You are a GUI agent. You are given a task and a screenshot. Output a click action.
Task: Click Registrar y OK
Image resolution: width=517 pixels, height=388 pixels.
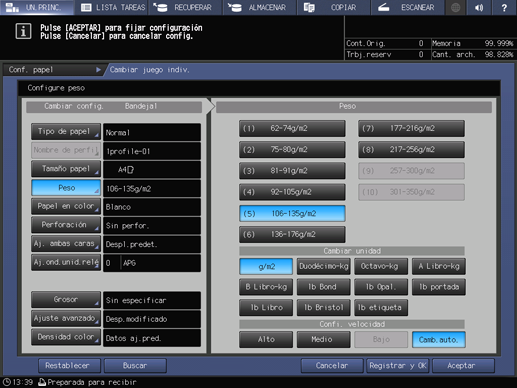(398, 366)
